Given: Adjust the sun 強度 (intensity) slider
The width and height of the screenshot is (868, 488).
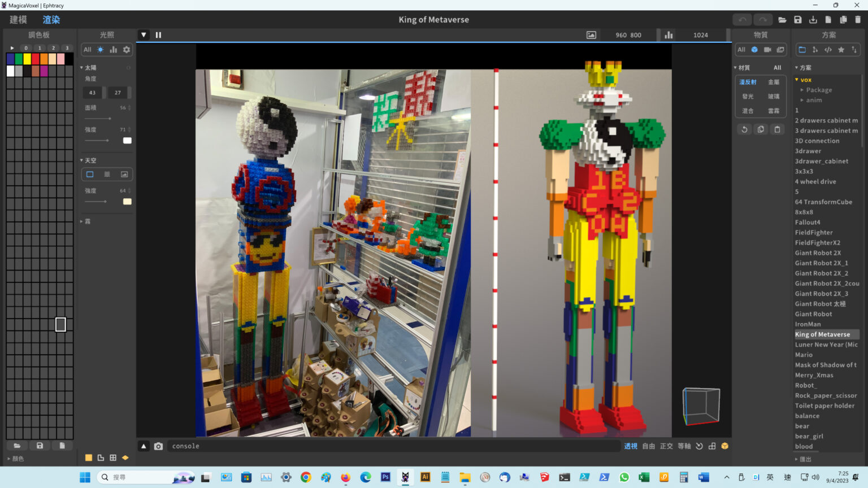Looking at the screenshot, I should (x=97, y=140).
